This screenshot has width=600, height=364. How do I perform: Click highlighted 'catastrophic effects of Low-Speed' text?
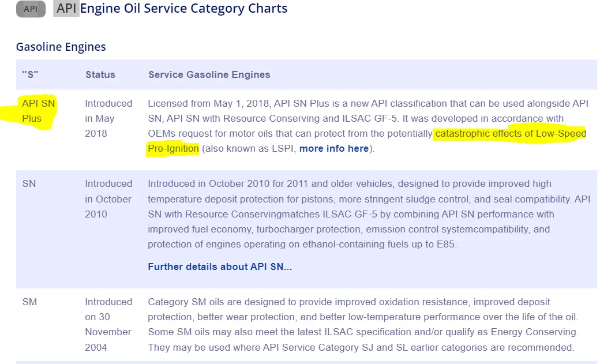click(511, 134)
